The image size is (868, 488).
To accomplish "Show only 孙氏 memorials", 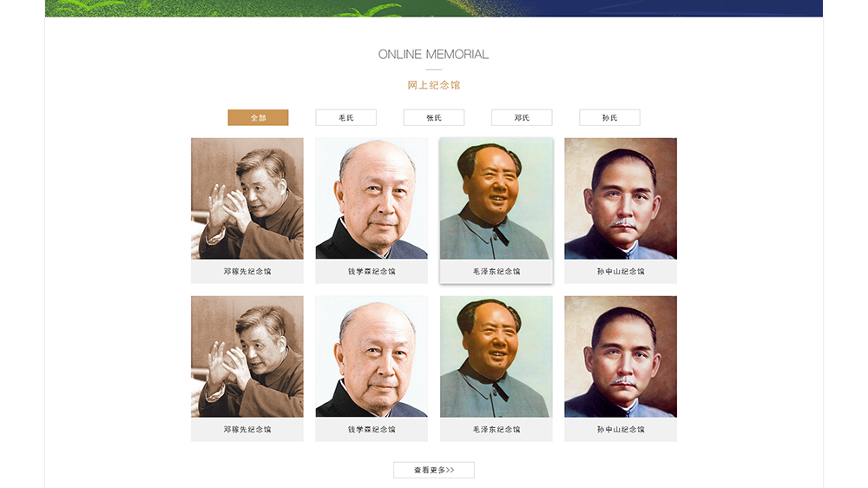I will tap(609, 117).
